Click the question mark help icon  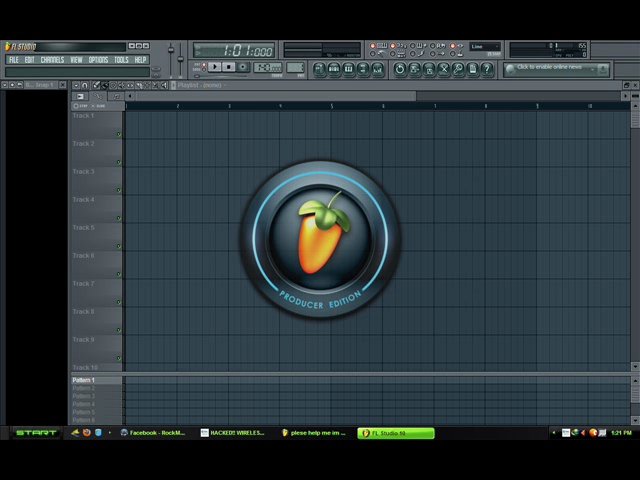[487, 69]
